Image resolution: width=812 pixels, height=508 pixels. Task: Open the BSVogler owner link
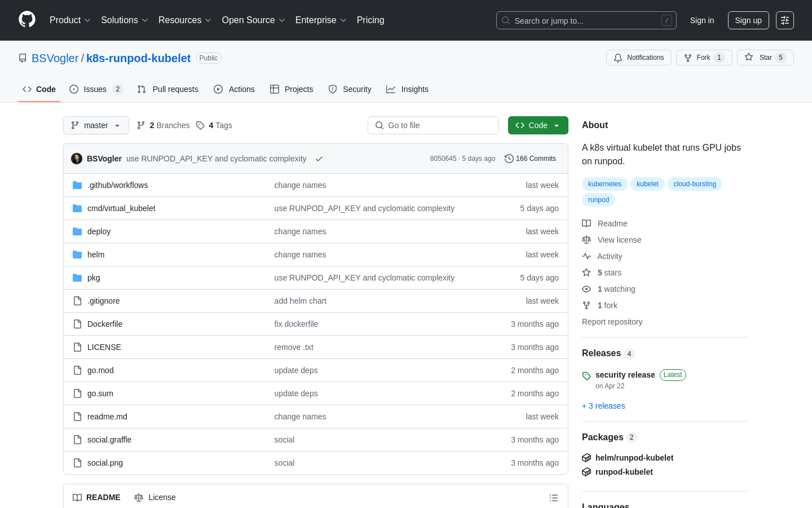(55, 58)
